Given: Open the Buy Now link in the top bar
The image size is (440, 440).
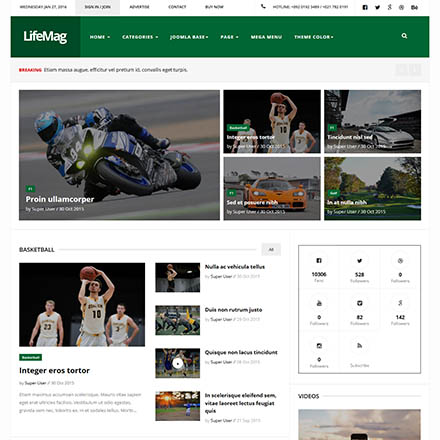Looking at the screenshot, I should point(214,7).
